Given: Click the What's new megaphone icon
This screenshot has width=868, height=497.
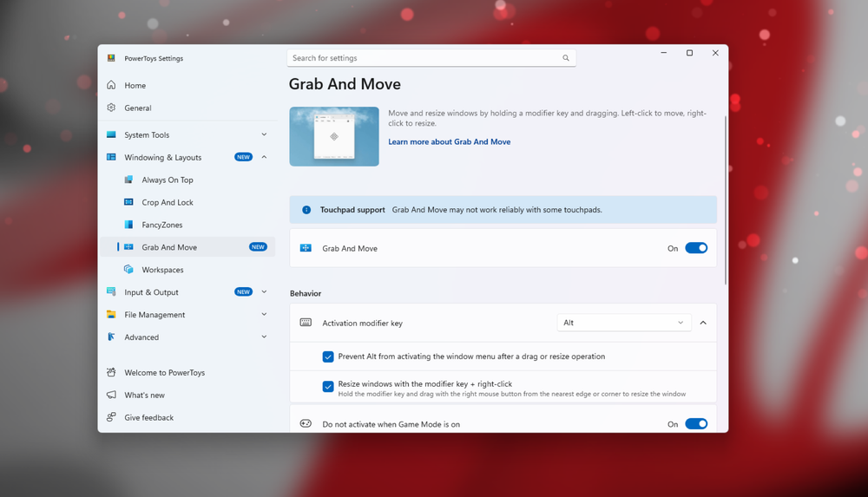Looking at the screenshot, I should pyautogui.click(x=111, y=395).
